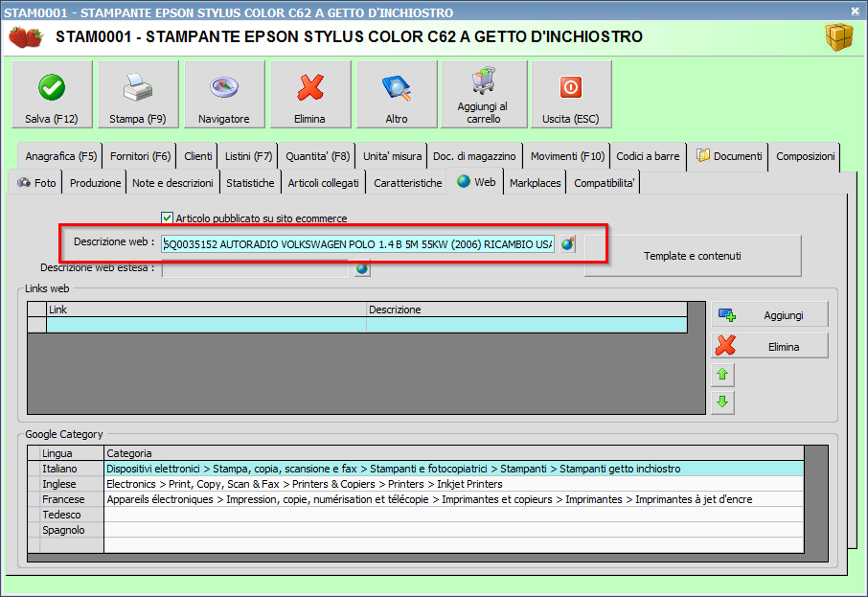Click the Link column header
This screenshot has width=868, height=597.
(x=207, y=310)
